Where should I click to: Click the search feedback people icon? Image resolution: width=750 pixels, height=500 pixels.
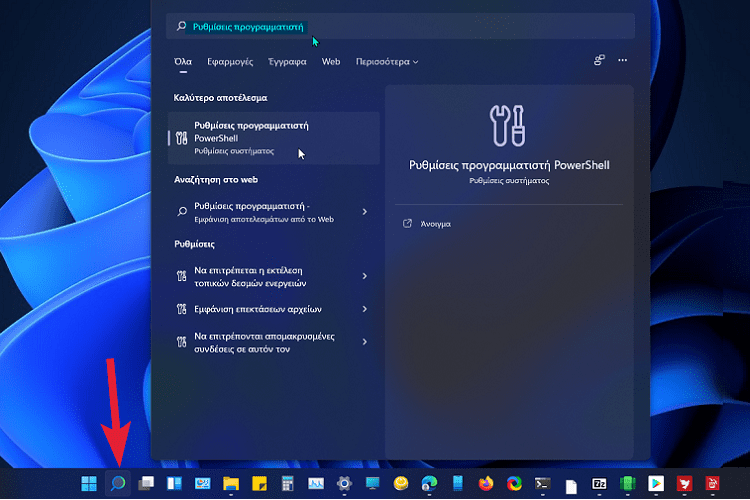[x=599, y=60]
